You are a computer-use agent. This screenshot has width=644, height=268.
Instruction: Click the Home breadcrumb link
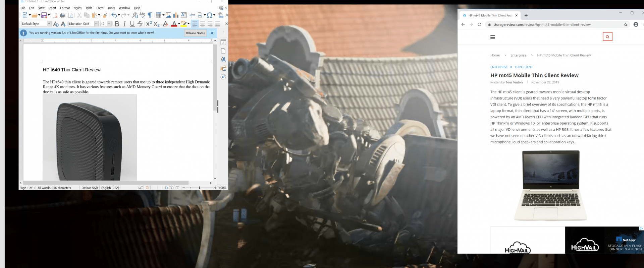coord(495,56)
